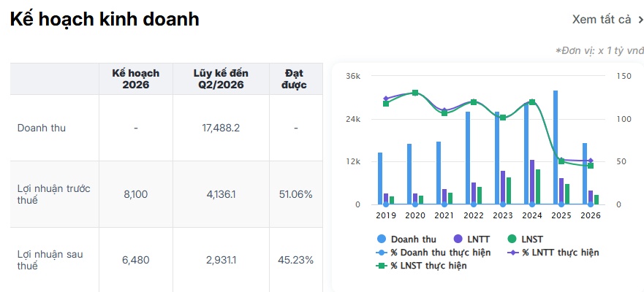Click the 'Kế hoạch kinh doanh' heading

[x=105, y=19]
